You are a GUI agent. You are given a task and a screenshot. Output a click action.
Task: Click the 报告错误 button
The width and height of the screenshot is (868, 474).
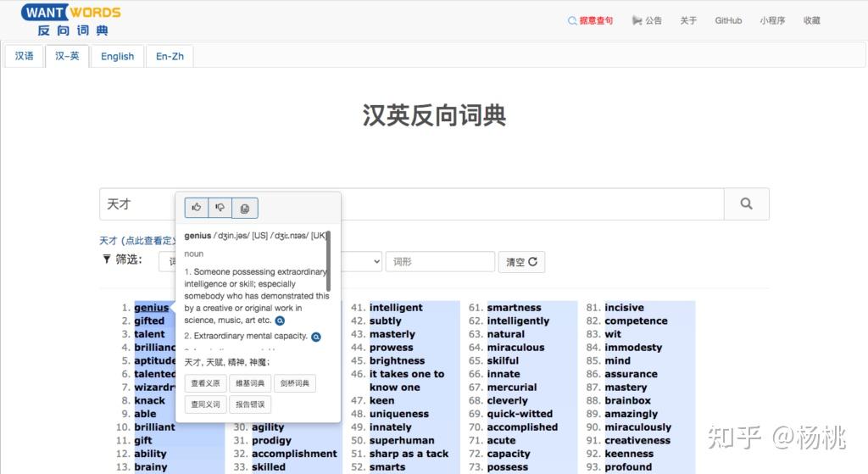[250, 404]
